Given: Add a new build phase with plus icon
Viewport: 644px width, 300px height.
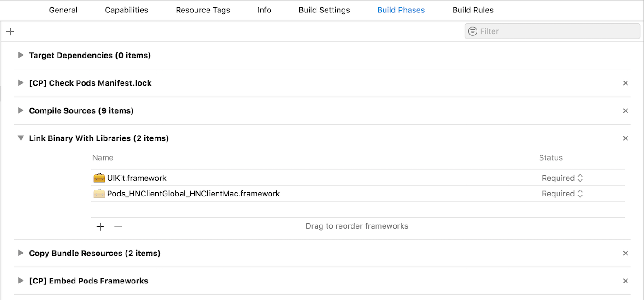Looking at the screenshot, I should click(x=10, y=31).
